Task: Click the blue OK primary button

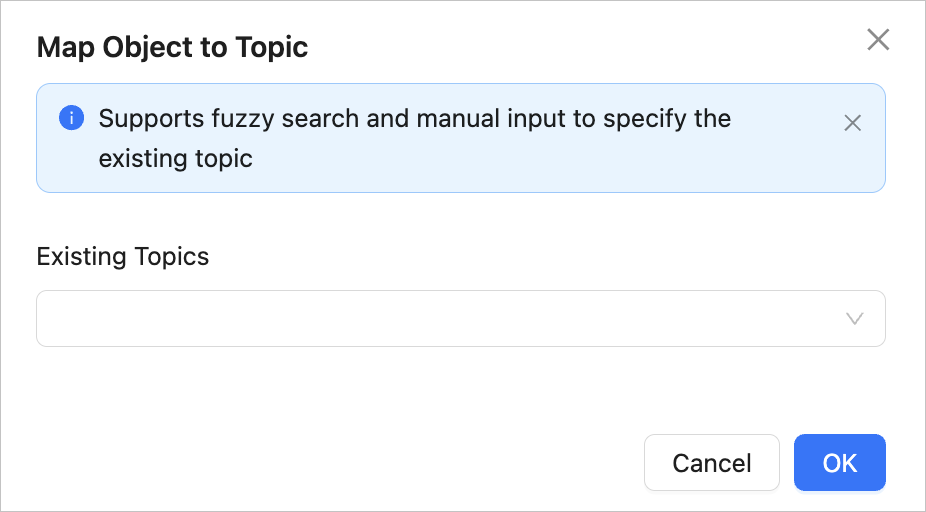Action: point(839,463)
